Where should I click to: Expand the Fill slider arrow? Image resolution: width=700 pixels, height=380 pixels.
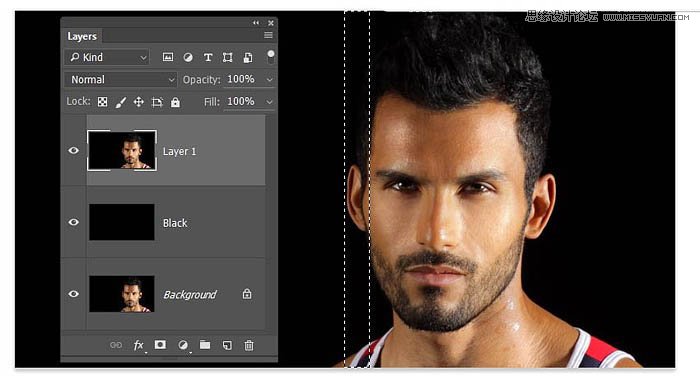point(270,102)
